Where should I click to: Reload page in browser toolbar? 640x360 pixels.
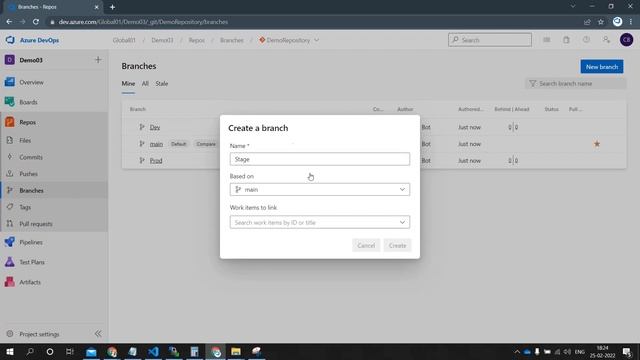(36, 22)
